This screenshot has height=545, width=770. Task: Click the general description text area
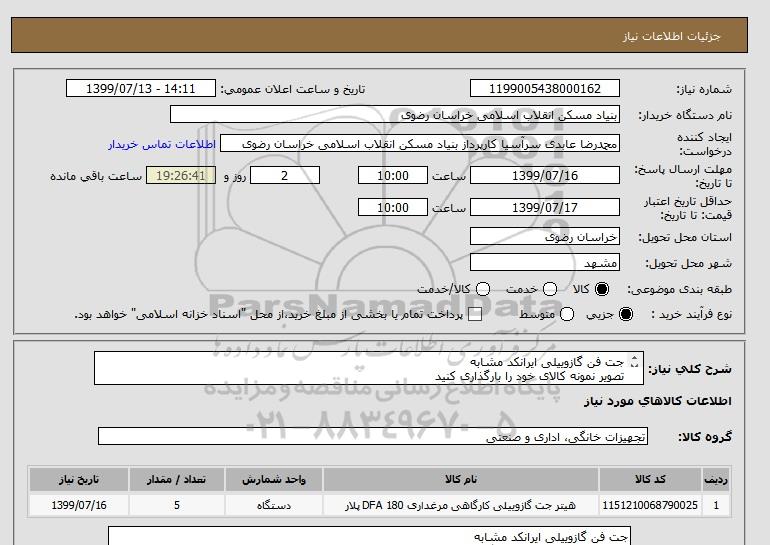[x=369, y=368]
